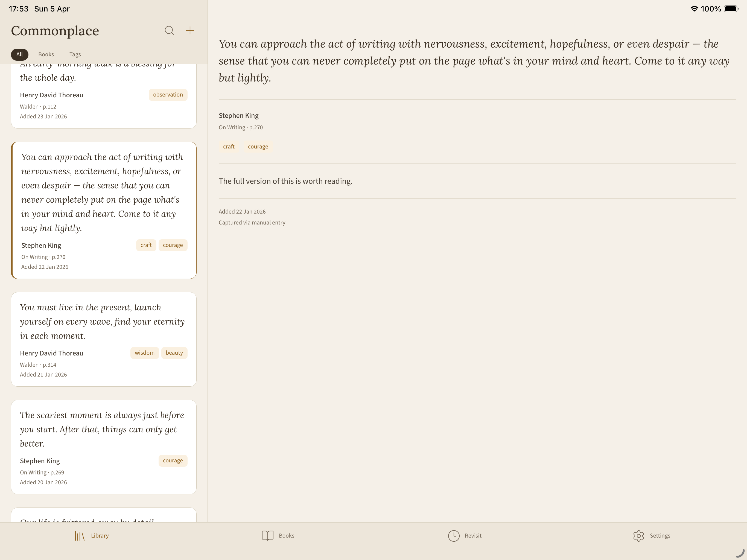
Task: Tap the clock time in the status bar
Action: 19,9
